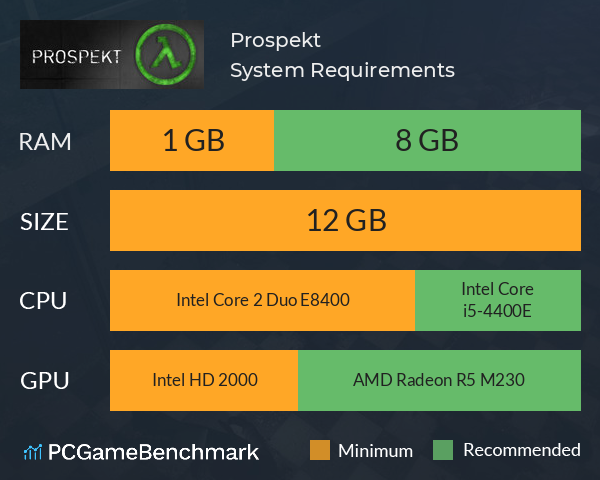This screenshot has width=600, height=480.
Task: Click the Intel HD 2000 GPU bar
Action: 204,380
